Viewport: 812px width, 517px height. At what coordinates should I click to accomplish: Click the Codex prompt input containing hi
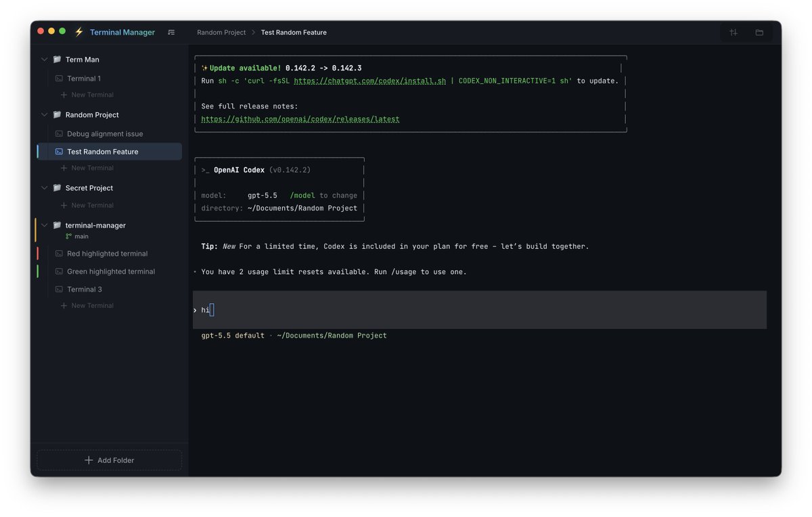click(480, 310)
